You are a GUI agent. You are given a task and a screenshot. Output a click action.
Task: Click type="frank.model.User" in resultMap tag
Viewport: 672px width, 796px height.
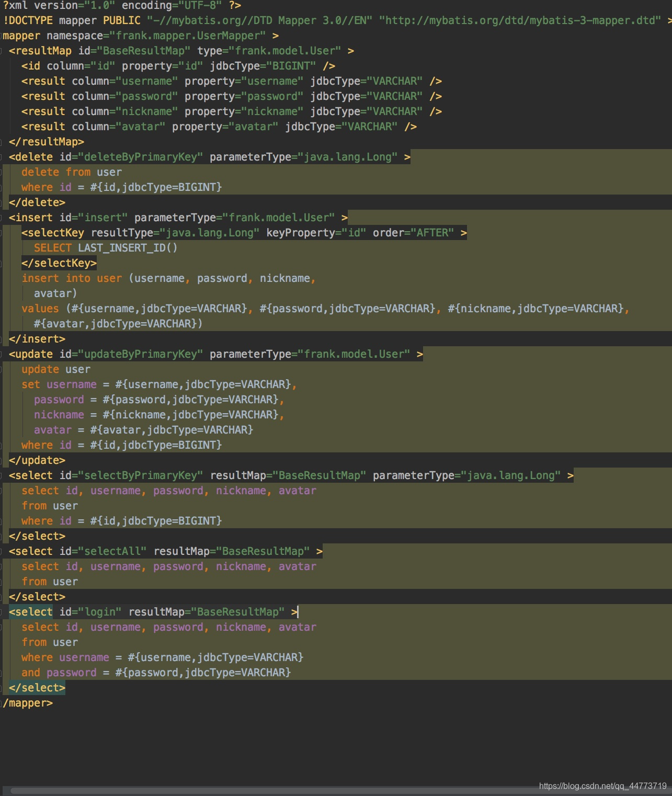pos(269,51)
